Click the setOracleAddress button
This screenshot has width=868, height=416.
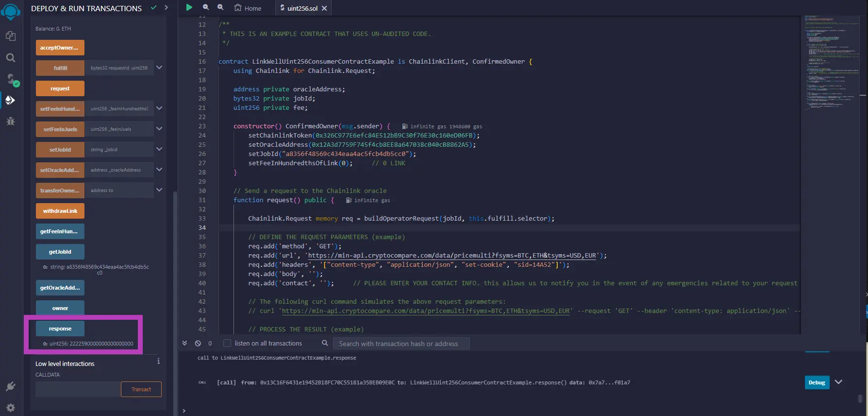pyautogui.click(x=60, y=170)
